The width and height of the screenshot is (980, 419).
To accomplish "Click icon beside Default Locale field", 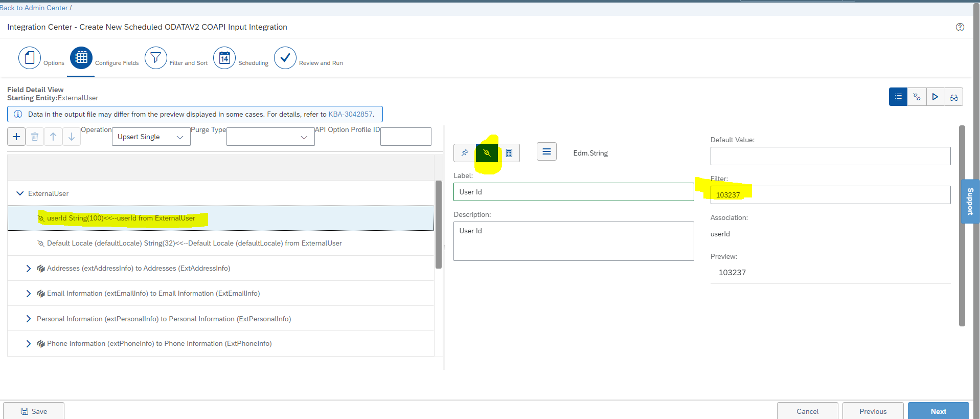I will point(41,244).
